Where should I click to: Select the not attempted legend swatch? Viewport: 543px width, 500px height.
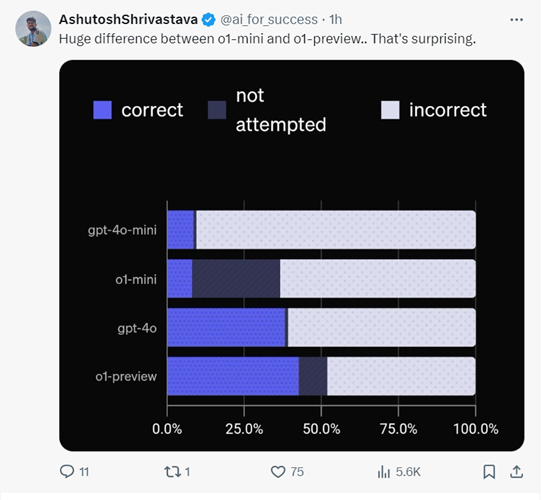(217, 110)
